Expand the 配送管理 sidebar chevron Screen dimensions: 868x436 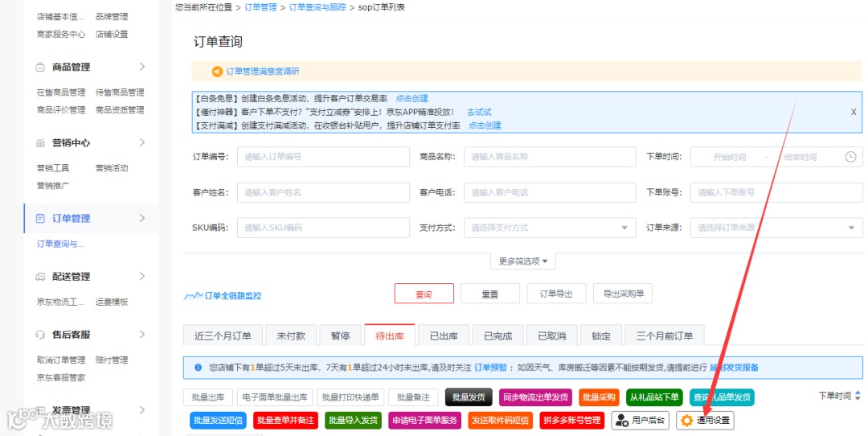(x=142, y=277)
